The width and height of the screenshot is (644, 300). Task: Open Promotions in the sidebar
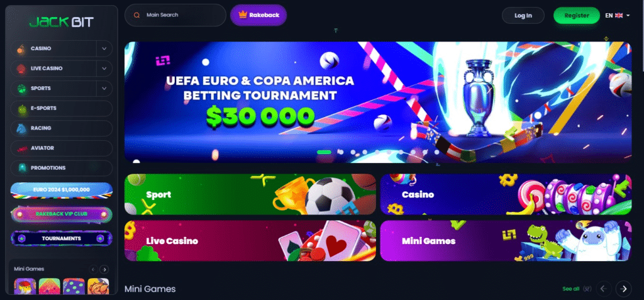61,168
